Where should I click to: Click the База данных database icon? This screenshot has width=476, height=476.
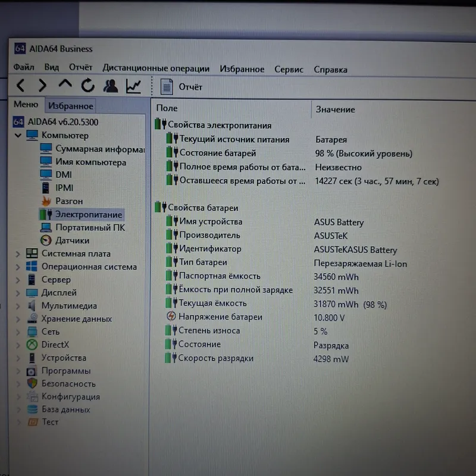(x=32, y=409)
